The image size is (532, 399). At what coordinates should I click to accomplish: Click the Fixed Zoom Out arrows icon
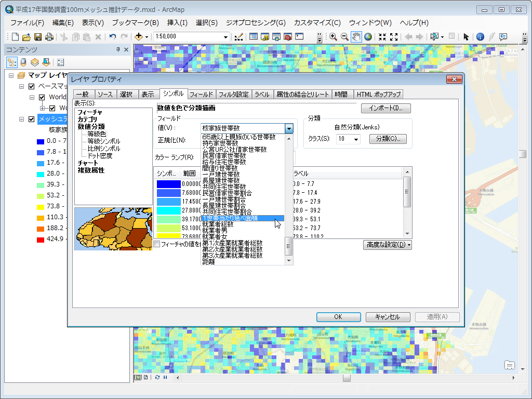pyautogui.click(x=394, y=37)
